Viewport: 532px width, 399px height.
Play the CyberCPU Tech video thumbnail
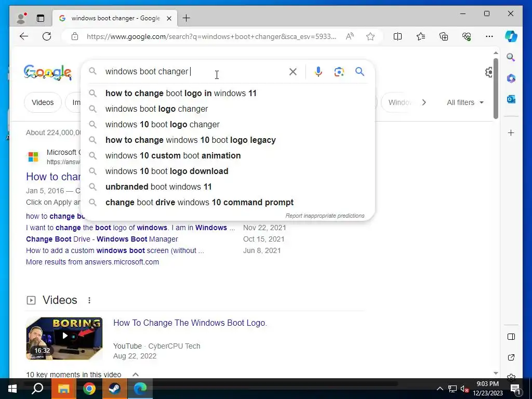tap(64, 338)
